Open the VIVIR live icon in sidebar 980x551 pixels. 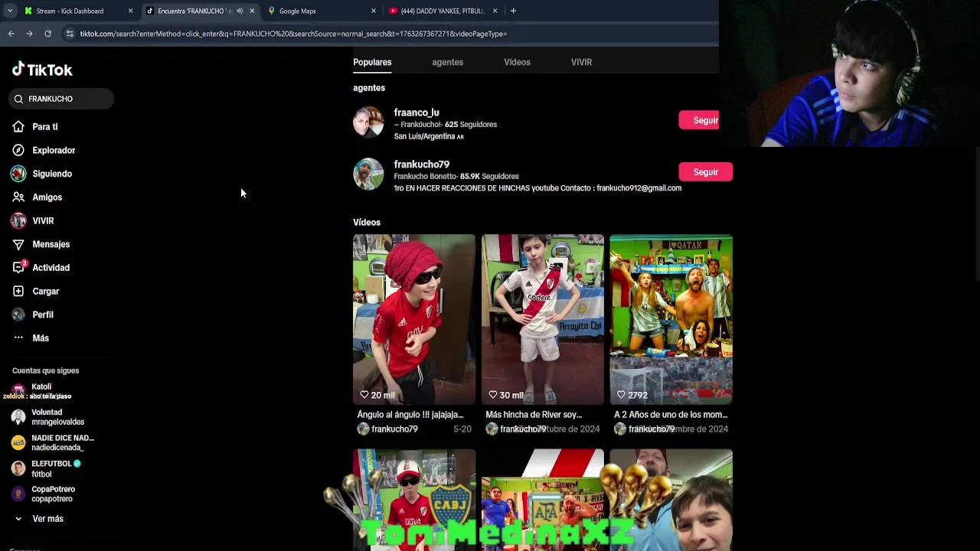coord(18,220)
